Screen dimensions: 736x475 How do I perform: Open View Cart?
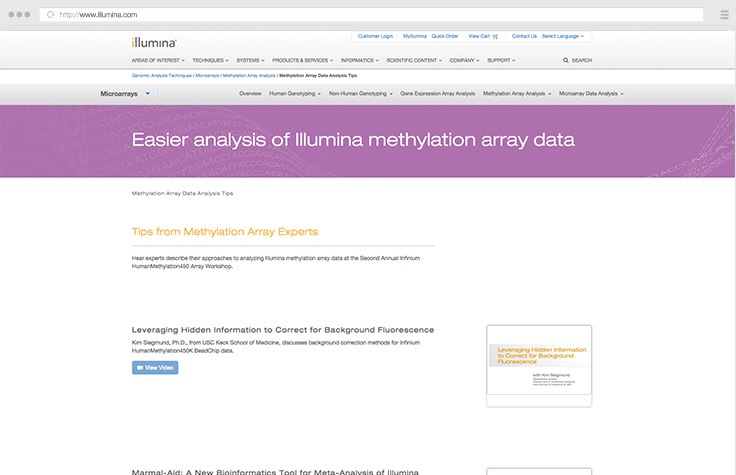483,36
